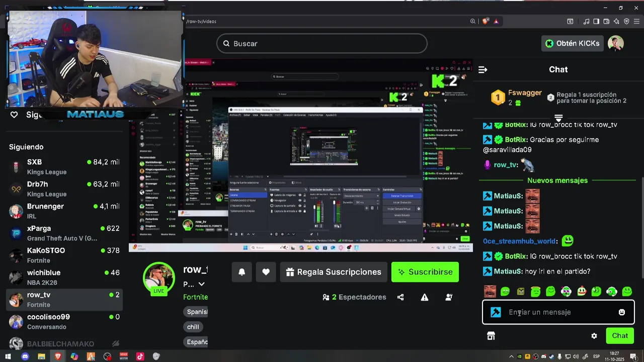Jump to Nuevos mensajes divider
The height and width of the screenshot is (362, 644).
(x=557, y=180)
